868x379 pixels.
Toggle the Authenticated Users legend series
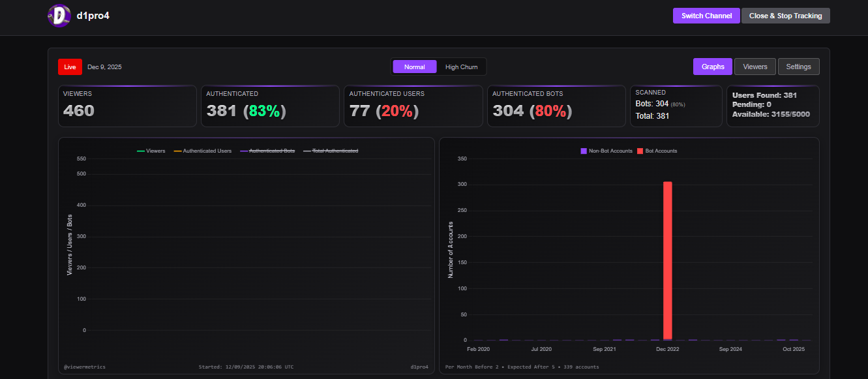tap(202, 151)
